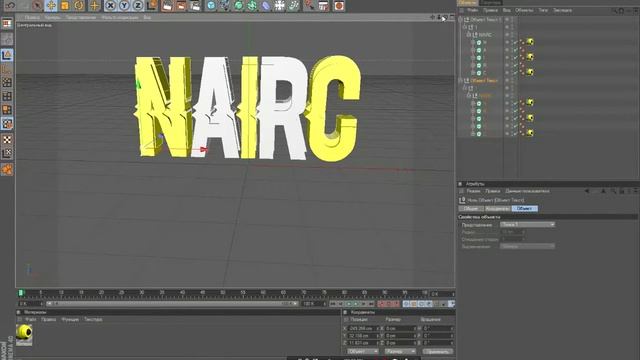Activate the Scale tool
Screen dimensions: 640x360
(64, 5)
